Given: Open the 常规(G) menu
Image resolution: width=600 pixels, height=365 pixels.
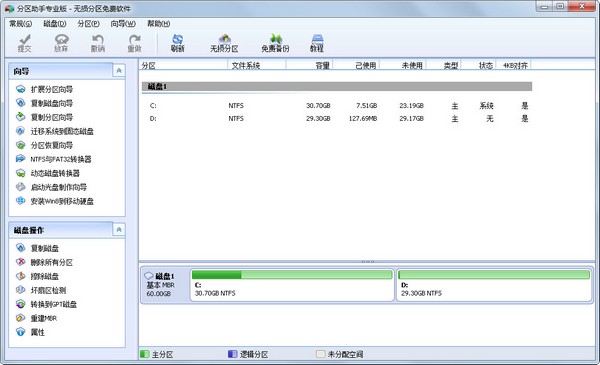Looking at the screenshot, I should (x=21, y=24).
